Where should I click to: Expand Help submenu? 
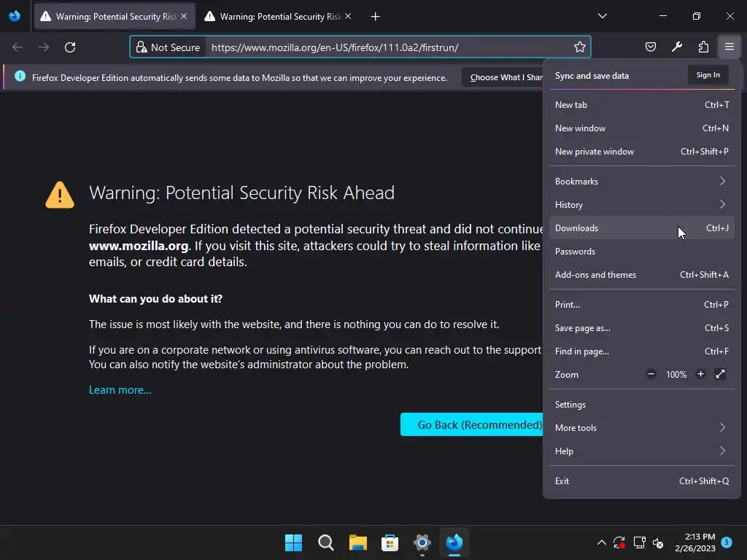point(642,451)
